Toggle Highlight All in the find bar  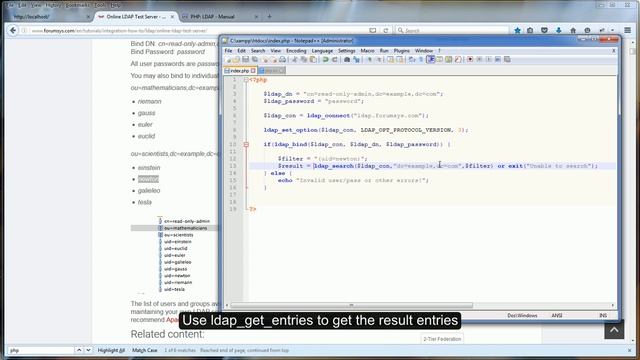(111, 350)
